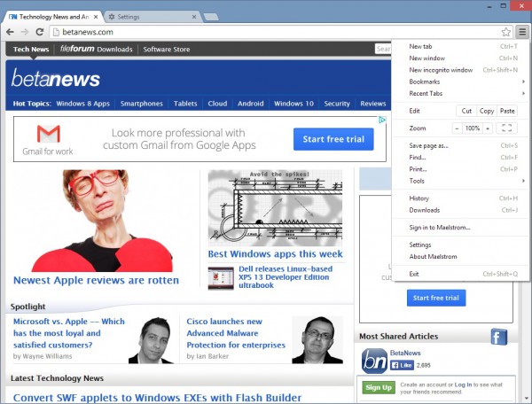Switch to the Settings tab
532x404 pixels.
[153, 17]
